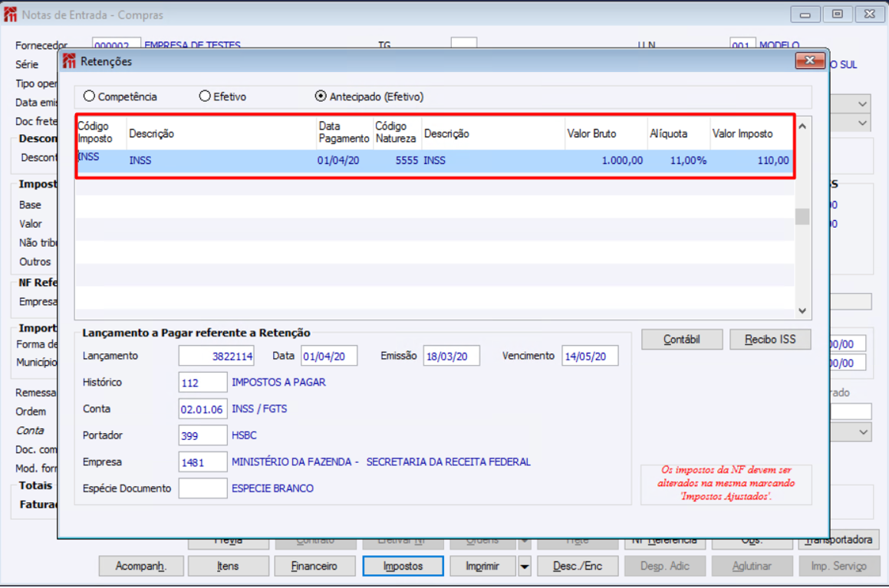Open the Imprimir dropdown arrow
The height and width of the screenshot is (588, 889).
coord(525,566)
